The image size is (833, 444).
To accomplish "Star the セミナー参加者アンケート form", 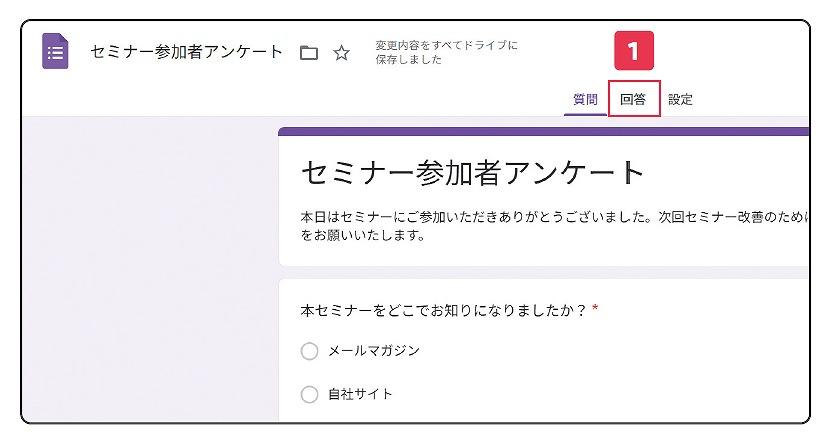I will (x=341, y=53).
